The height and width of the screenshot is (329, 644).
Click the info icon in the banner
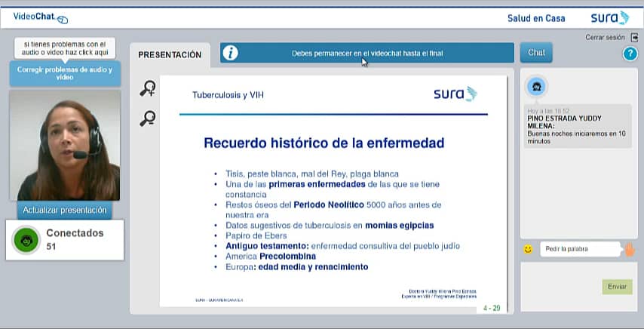coord(231,53)
